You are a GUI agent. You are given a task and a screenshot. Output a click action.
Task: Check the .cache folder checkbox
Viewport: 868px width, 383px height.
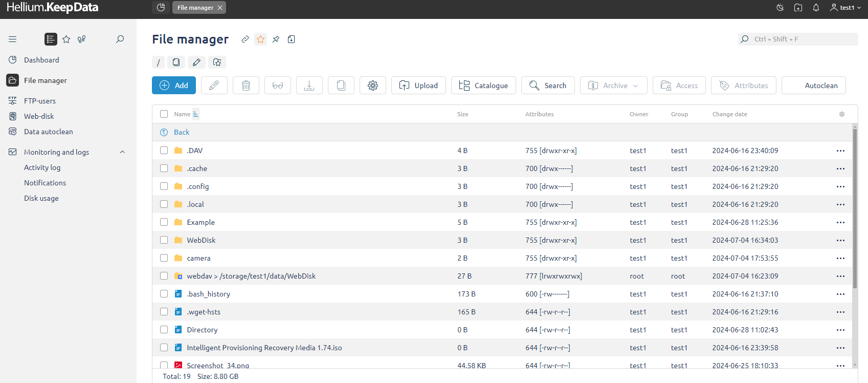tap(164, 168)
